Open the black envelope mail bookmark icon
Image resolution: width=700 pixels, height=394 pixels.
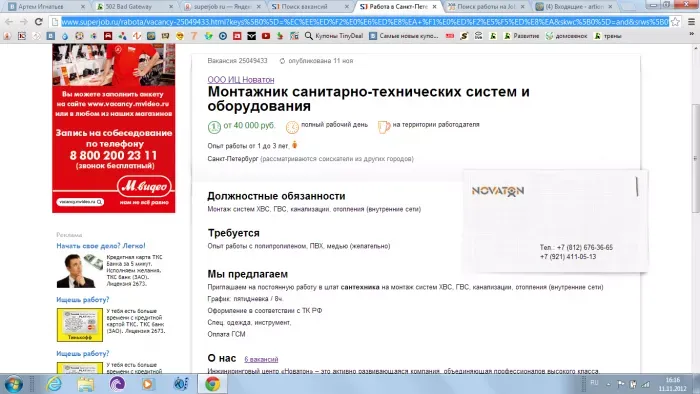pyautogui.click(x=251, y=36)
